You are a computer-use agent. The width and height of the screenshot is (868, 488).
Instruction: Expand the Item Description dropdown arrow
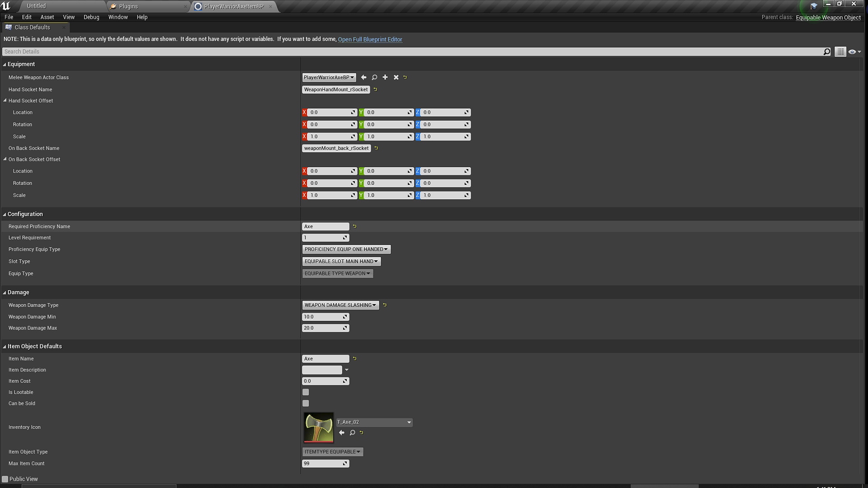click(x=346, y=370)
